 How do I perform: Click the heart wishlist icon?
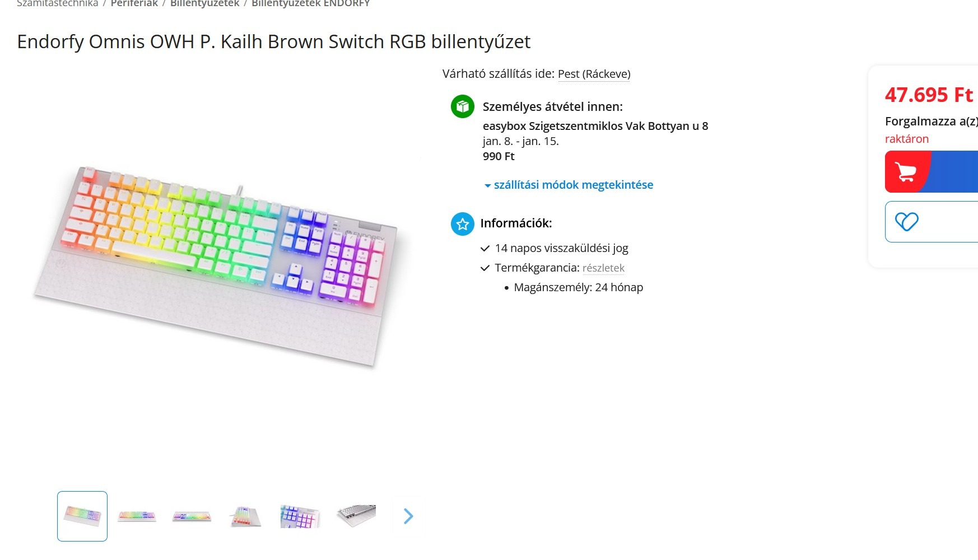click(x=906, y=222)
